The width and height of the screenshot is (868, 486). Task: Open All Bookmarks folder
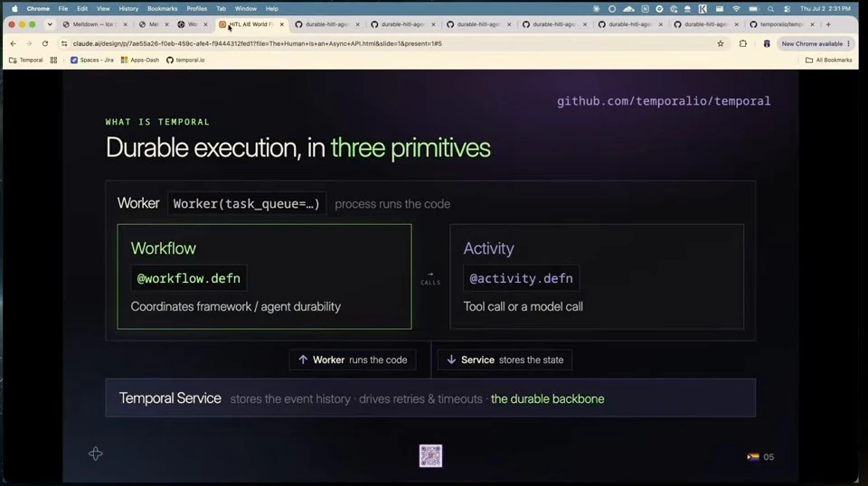click(x=829, y=60)
